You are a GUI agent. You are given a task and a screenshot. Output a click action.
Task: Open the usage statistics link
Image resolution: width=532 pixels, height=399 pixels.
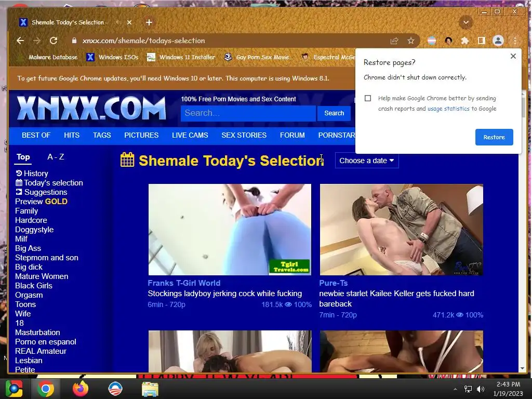click(448, 109)
